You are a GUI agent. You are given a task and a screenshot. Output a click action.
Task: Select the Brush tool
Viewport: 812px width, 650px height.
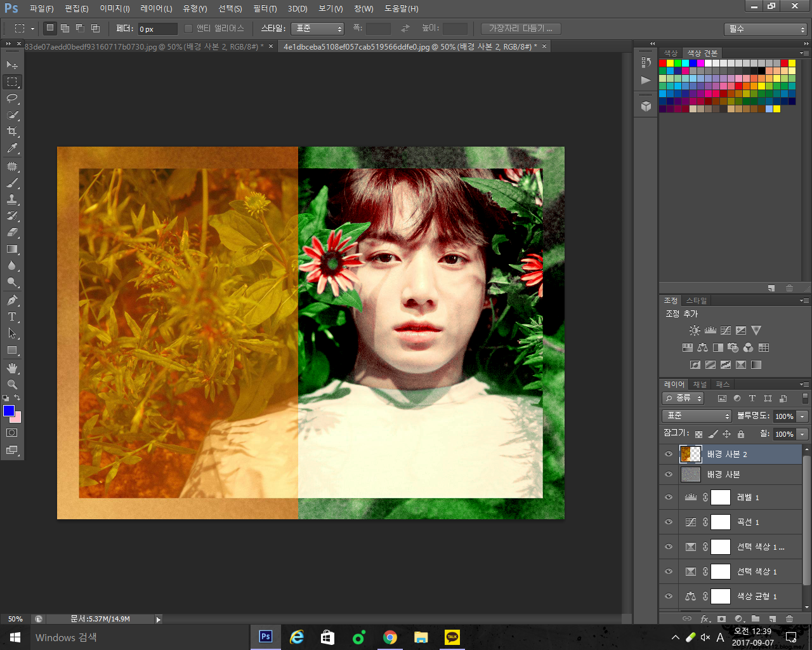(12, 183)
